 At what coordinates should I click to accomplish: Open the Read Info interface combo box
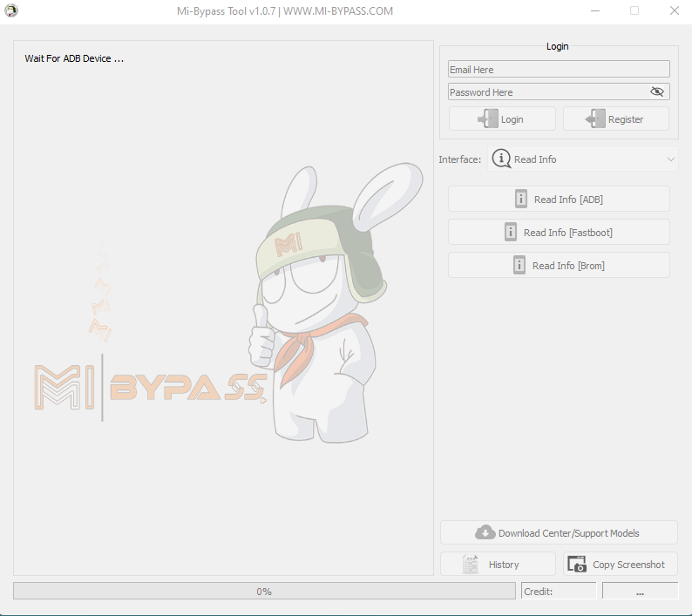(x=582, y=159)
